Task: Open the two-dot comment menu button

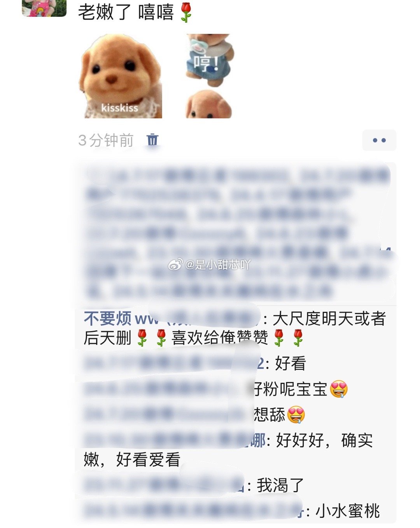Action: point(379,140)
